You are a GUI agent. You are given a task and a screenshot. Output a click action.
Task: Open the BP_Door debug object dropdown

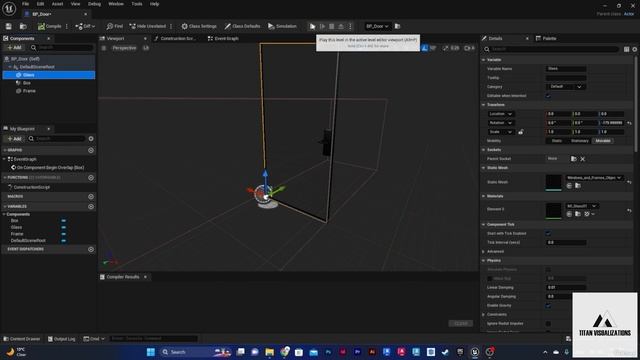point(377,27)
